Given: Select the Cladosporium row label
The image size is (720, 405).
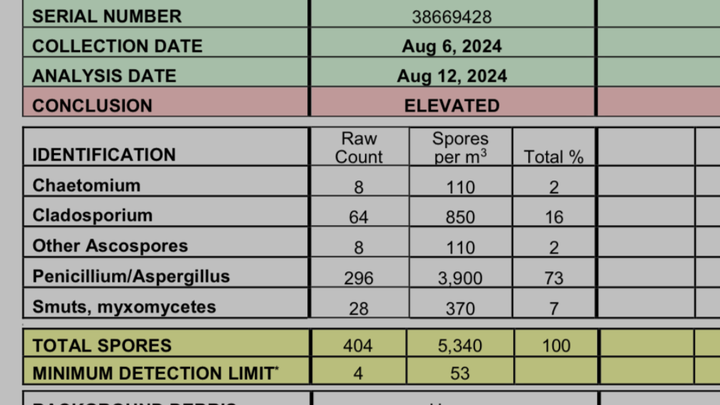Looking at the screenshot, I should [92, 216].
